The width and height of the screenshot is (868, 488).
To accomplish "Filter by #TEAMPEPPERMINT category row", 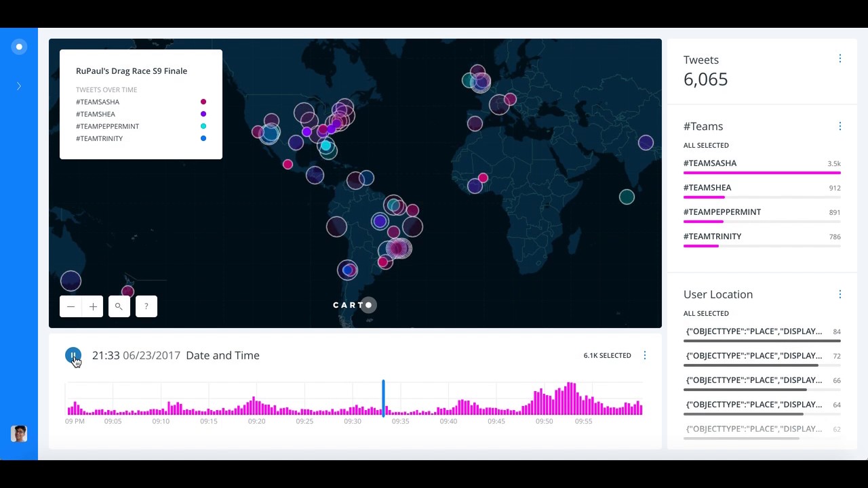I will tap(762, 215).
